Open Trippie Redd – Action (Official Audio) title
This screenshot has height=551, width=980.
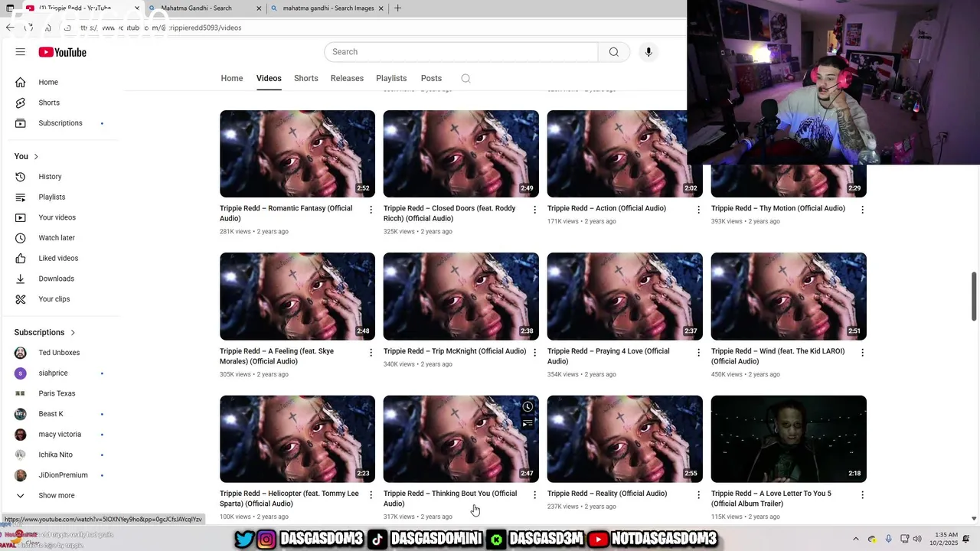[606, 208]
